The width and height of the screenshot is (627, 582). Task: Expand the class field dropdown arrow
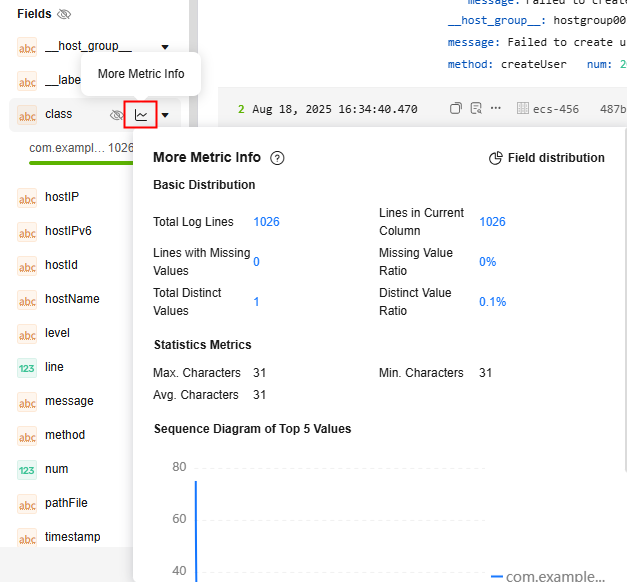tap(165, 115)
